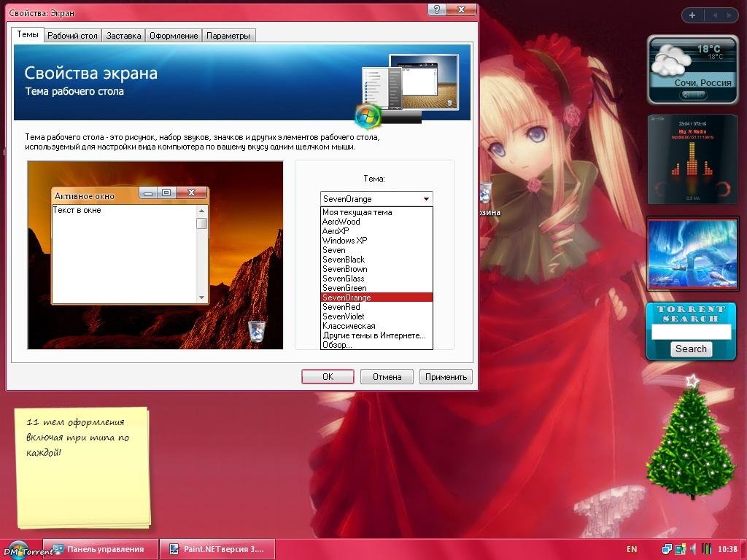Click the aurora slideshow gadget picture

point(692,254)
